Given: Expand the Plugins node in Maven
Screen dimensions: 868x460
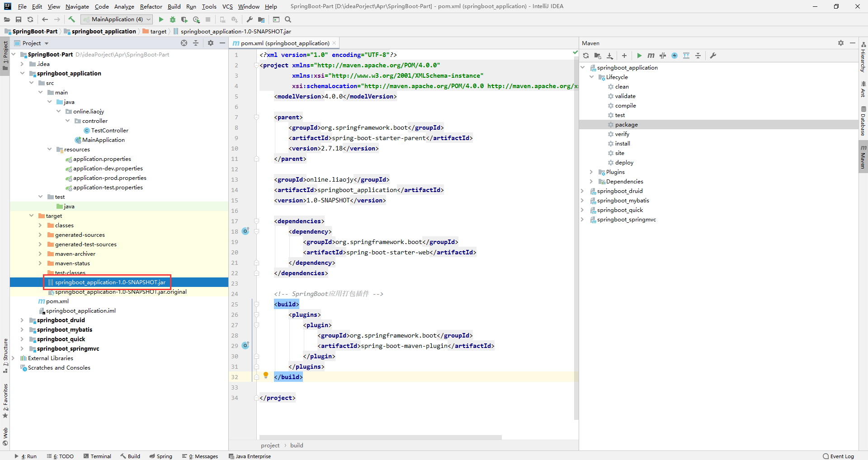Looking at the screenshot, I should [591, 172].
